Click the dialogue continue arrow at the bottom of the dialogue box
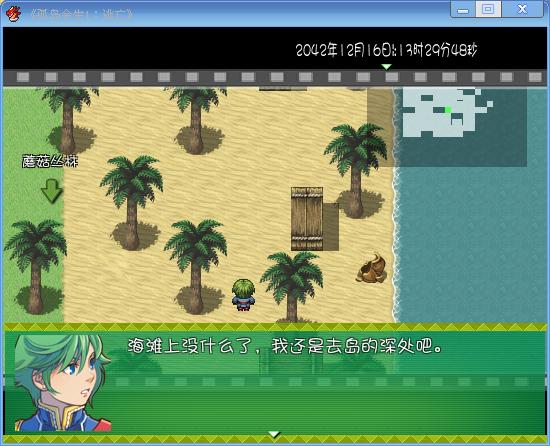The height and width of the screenshot is (446, 550). click(x=274, y=435)
